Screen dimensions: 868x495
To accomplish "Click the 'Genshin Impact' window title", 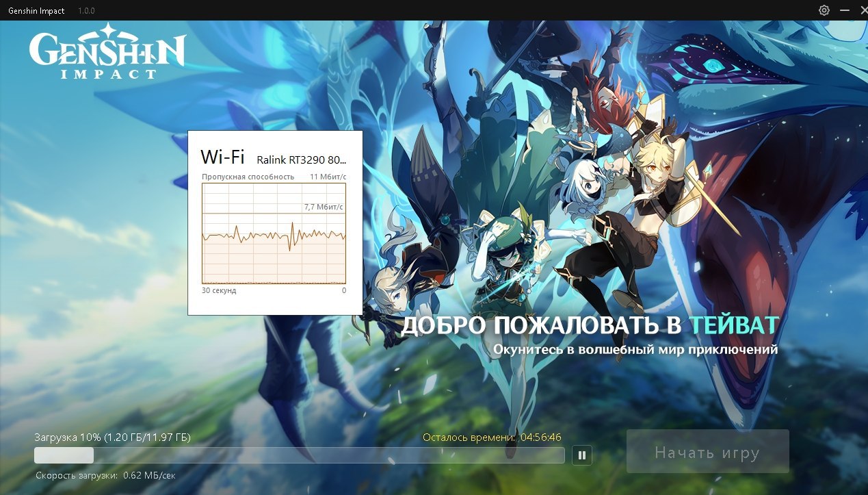I will point(36,11).
